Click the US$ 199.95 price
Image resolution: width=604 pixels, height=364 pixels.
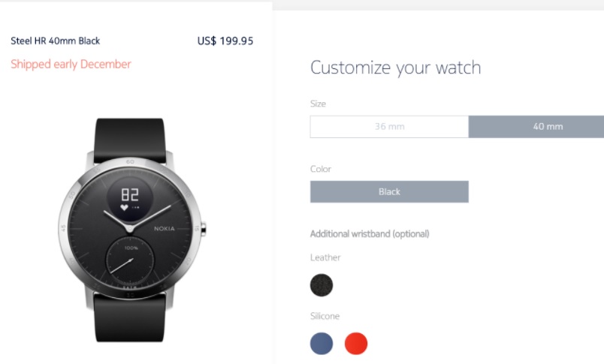225,41
